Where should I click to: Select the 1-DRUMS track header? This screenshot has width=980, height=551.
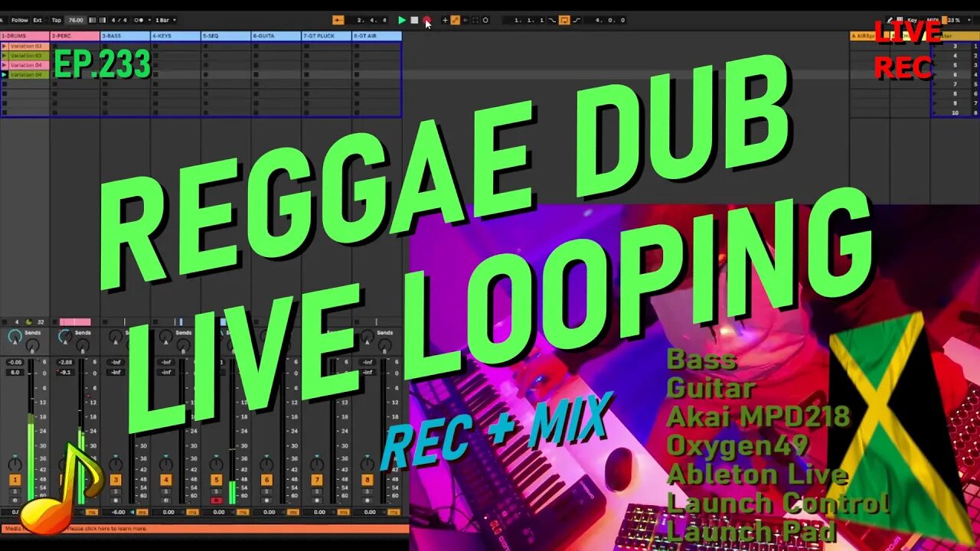pos(25,36)
